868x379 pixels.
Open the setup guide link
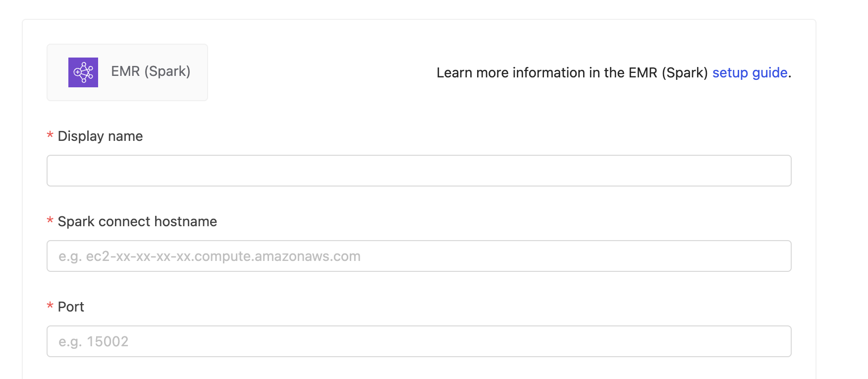[750, 73]
